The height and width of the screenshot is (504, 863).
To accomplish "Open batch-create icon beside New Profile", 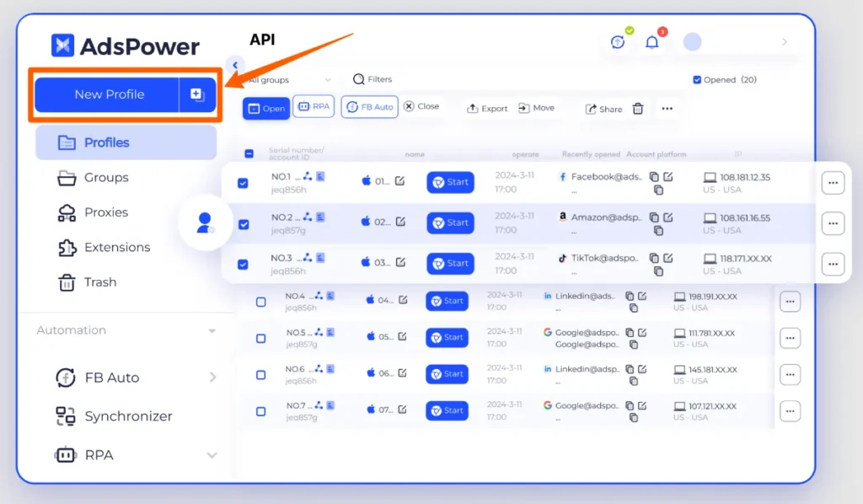I will tap(197, 94).
